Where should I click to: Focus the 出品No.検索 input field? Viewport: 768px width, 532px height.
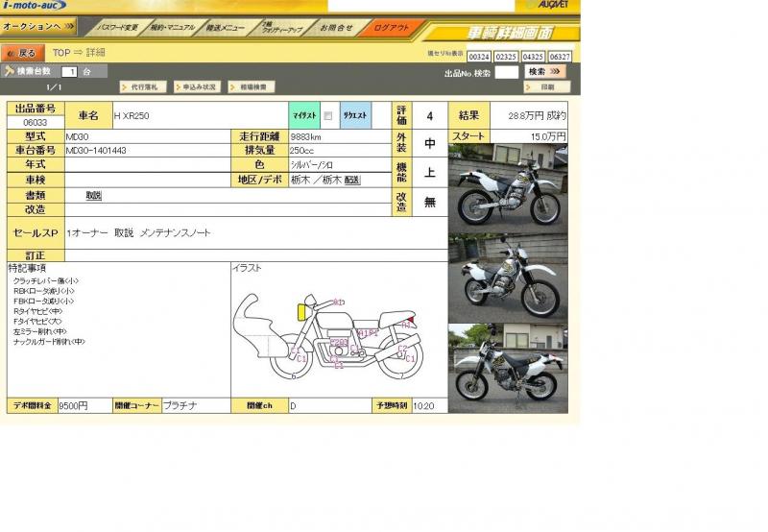(x=507, y=72)
